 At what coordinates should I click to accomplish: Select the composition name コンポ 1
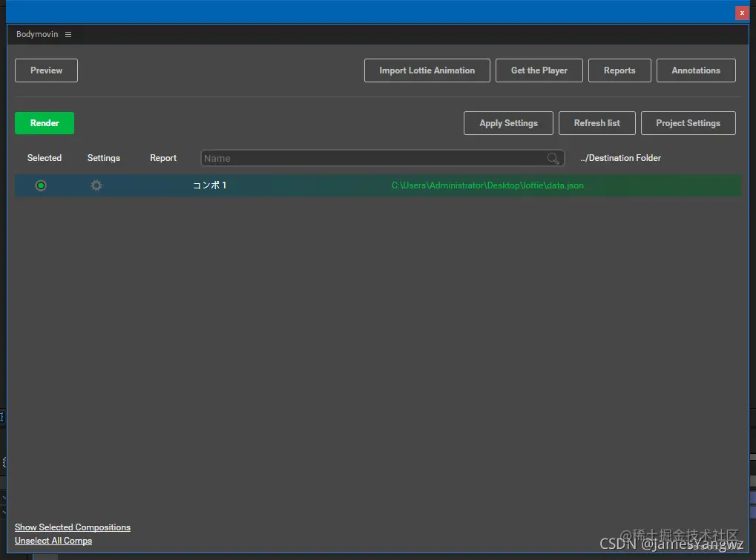coord(210,185)
